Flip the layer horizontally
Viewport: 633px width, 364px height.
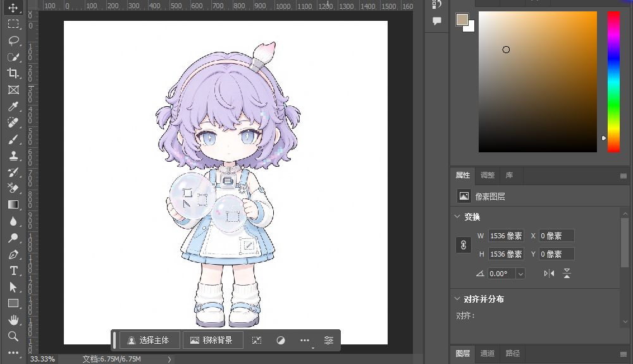549,274
